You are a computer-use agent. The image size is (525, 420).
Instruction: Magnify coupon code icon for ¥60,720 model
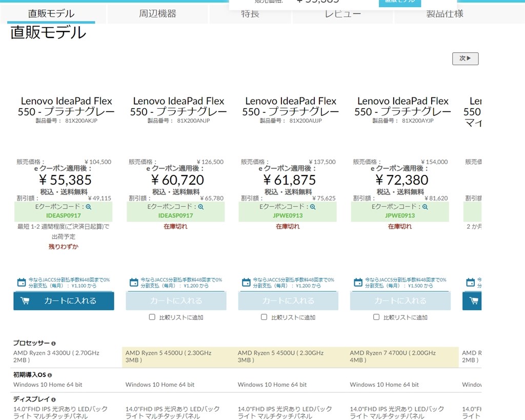point(200,207)
